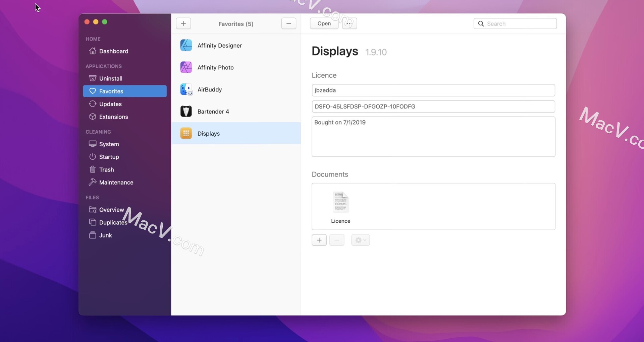
Task: Click the Favorites (5) header title
Action: pos(236,24)
